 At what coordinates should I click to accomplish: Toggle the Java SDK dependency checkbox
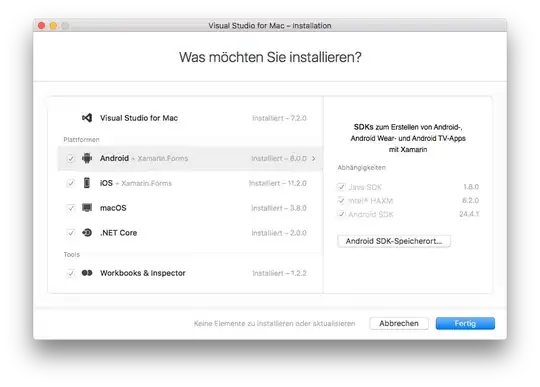(x=341, y=187)
